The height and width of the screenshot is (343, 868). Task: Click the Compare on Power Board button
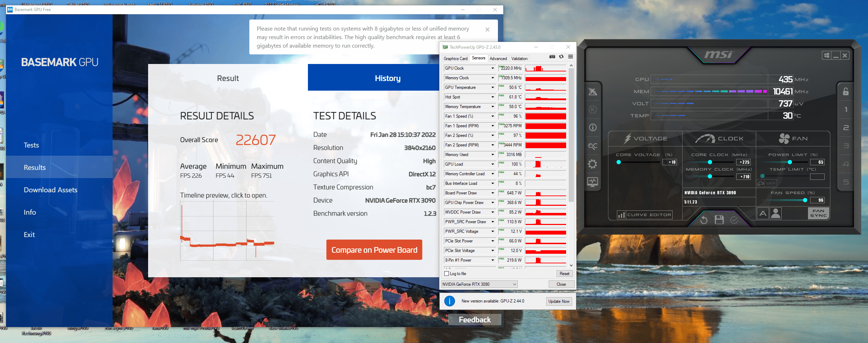point(374,250)
